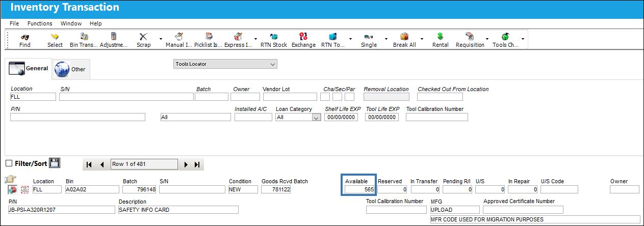Click the Row 1 of 481 field

click(x=144, y=164)
